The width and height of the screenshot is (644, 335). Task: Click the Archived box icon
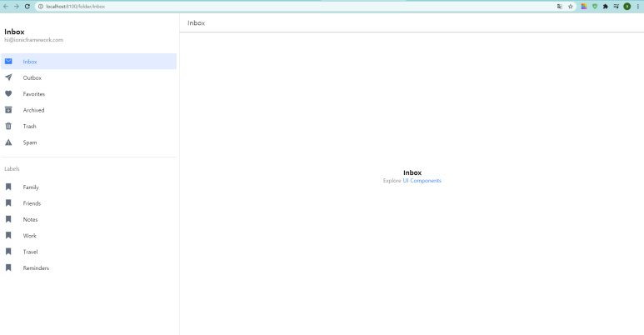point(8,110)
